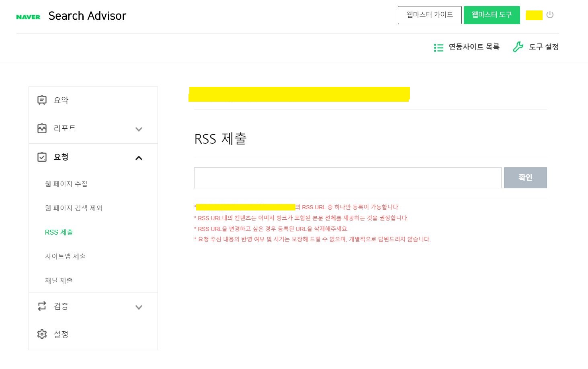This screenshot has height=369, width=588.
Task: Select 사이트맵 제출 in sidebar
Action: [x=65, y=256]
